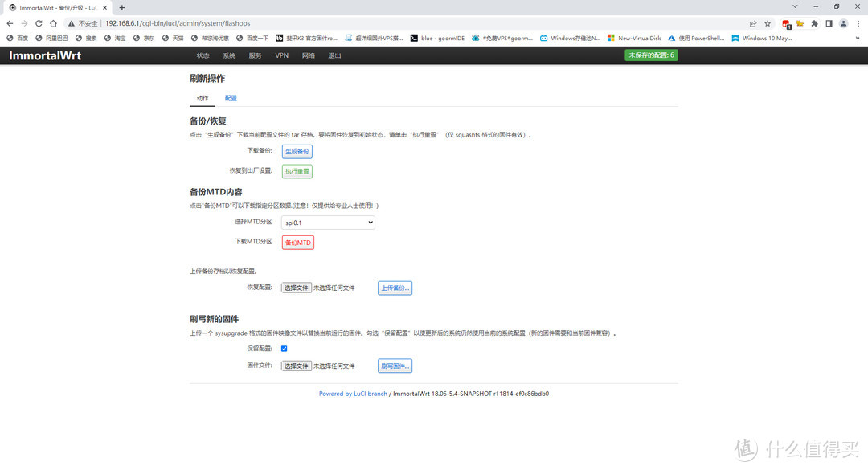The image size is (868, 470).
Task: Switch to the 动作 tab
Action: [203, 98]
